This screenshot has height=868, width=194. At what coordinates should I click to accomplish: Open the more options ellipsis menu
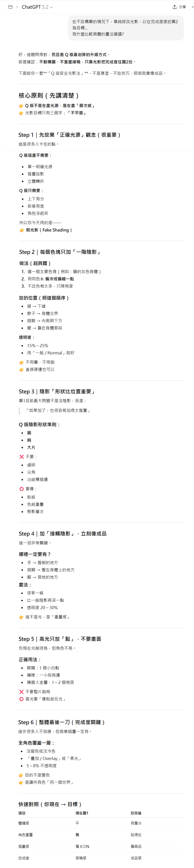click(x=192, y=7)
